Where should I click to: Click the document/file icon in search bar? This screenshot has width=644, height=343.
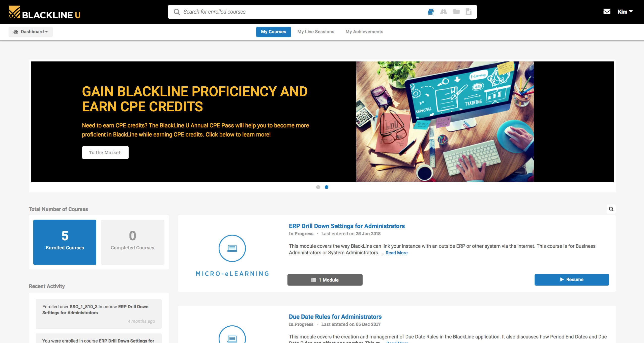click(469, 12)
